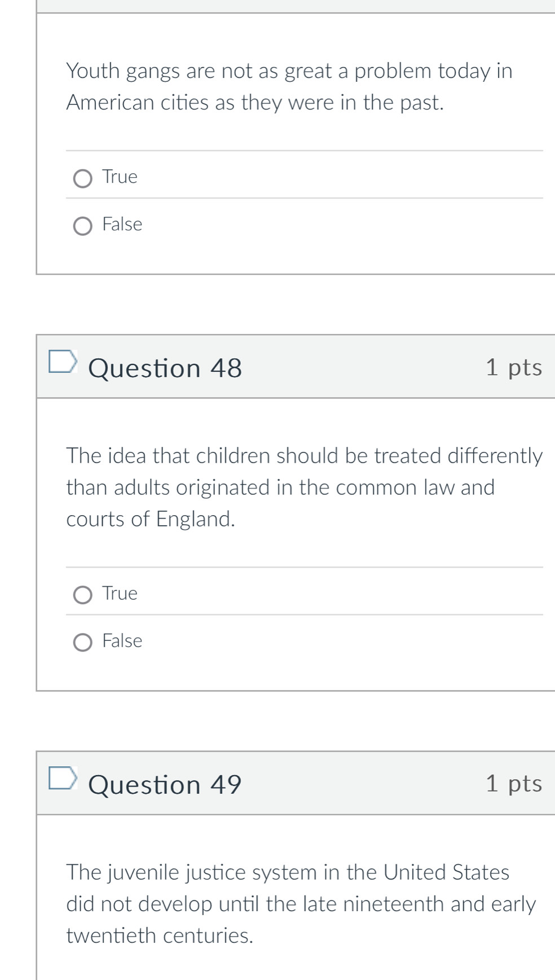555x980 pixels.
Task: Choose True for Question 48
Action: click(x=83, y=595)
